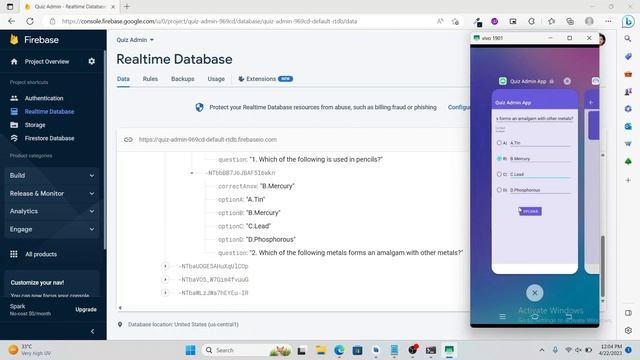Screen dimensions: 640x360
Task: Open Edge browser from taskbar
Action: pos(339,350)
